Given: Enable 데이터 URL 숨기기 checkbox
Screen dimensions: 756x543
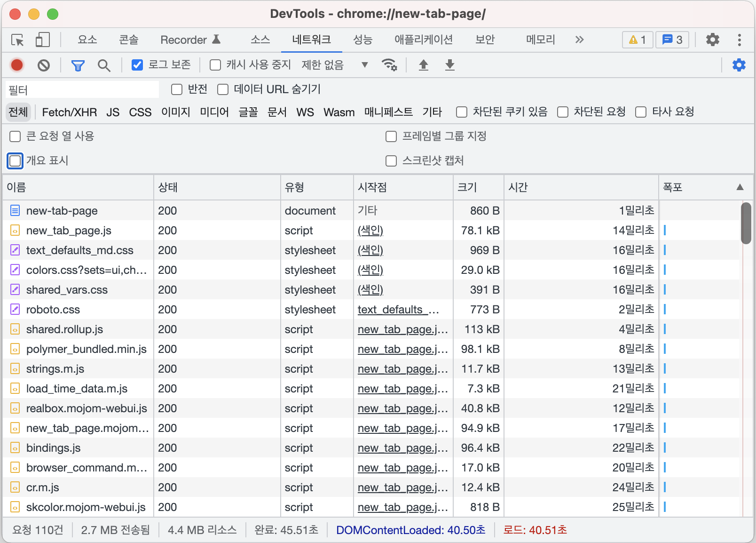Looking at the screenshot, I should point(223,89).
